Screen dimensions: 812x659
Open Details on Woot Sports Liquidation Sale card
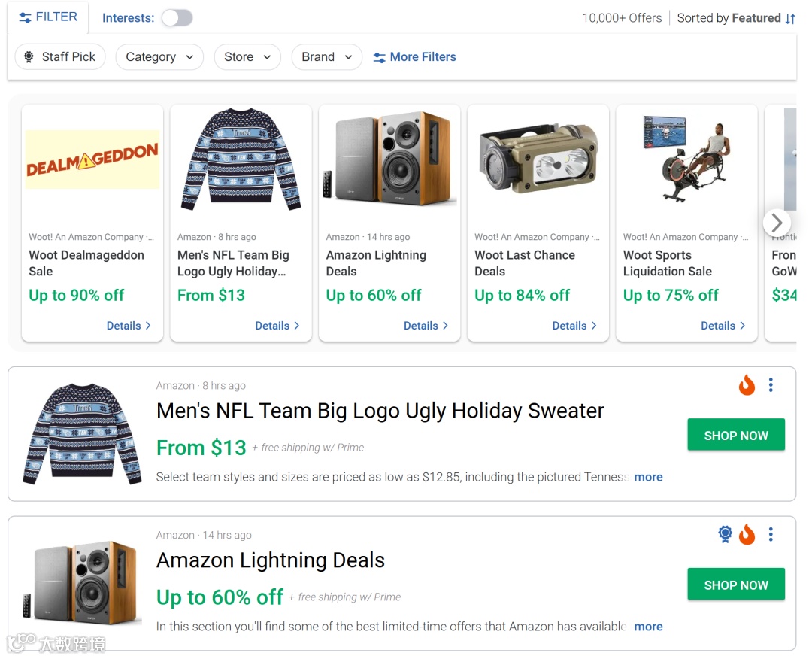(x=723, y=326)
